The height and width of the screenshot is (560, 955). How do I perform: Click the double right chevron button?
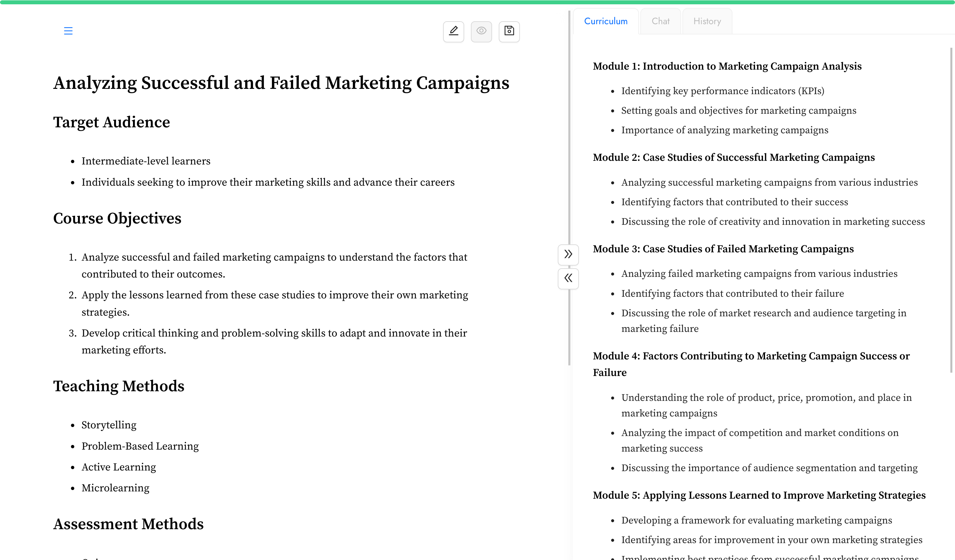click(x=568, y=254)
